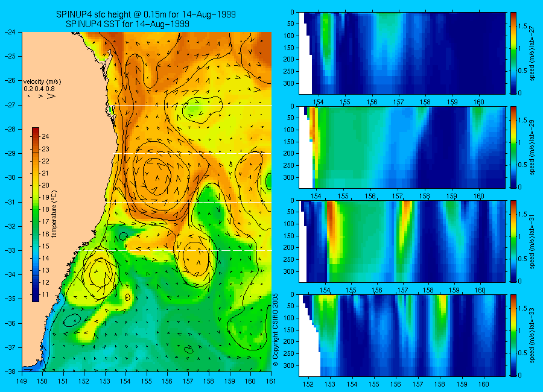Click the 151 longitude label below the map
Image resolution: width=543 pixels, height=392 pixels.
click(x=63, y=381)
